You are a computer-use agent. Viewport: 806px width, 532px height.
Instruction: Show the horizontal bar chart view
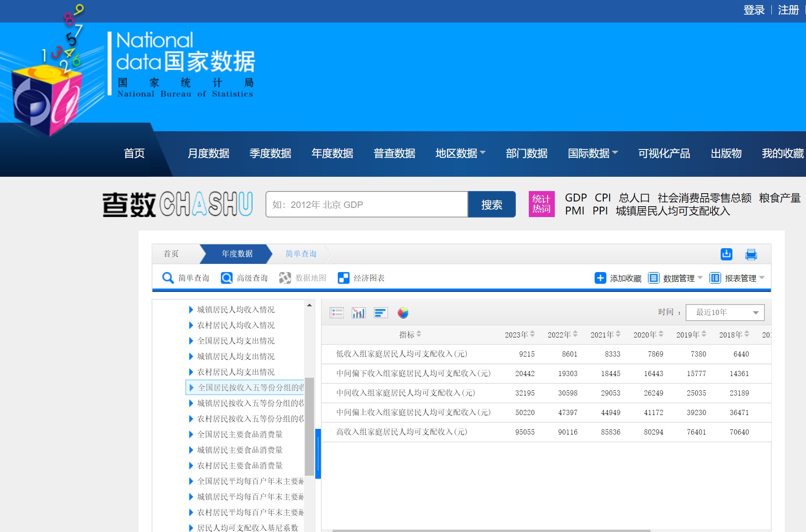coord(380,313)
